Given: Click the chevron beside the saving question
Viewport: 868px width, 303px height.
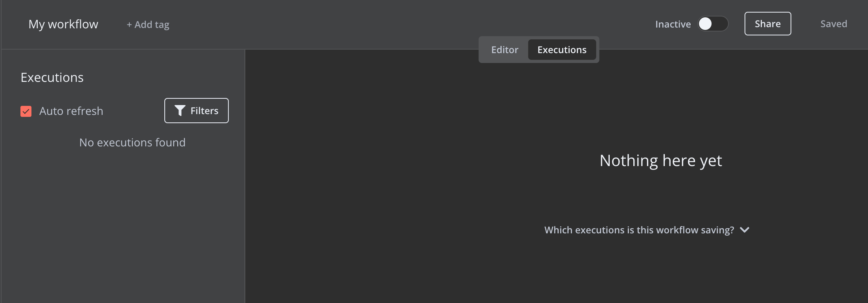Looking at the screenshot, I should tap(745, 230).
